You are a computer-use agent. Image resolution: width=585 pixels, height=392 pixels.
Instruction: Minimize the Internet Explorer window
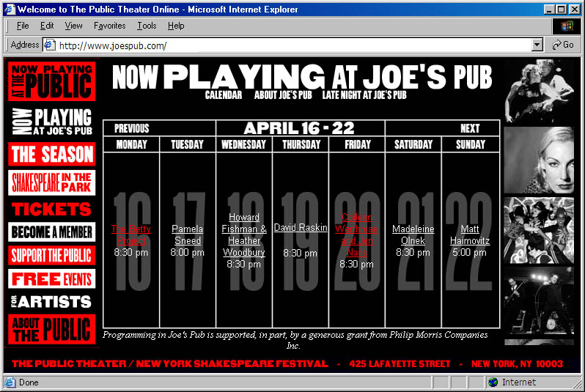coord(548,10)
